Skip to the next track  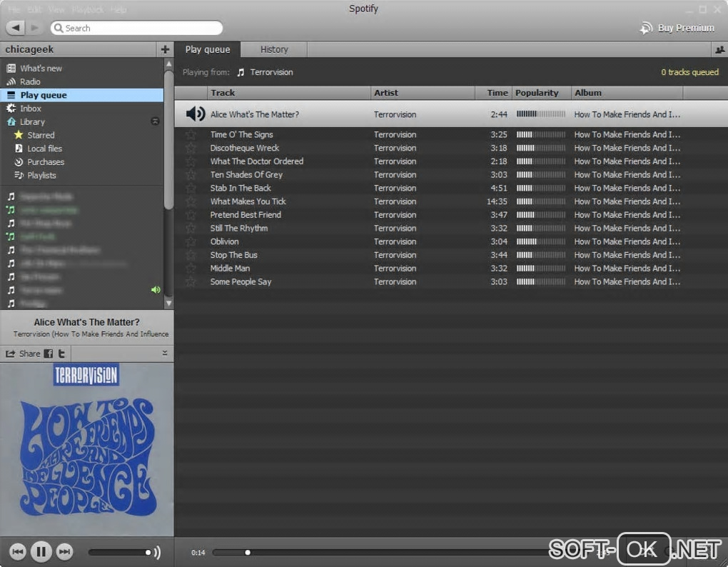(64, 552)
